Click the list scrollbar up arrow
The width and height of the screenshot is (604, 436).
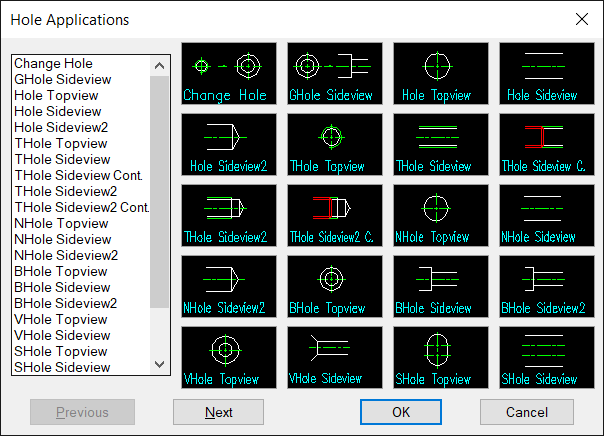click(x=159, y=66)
